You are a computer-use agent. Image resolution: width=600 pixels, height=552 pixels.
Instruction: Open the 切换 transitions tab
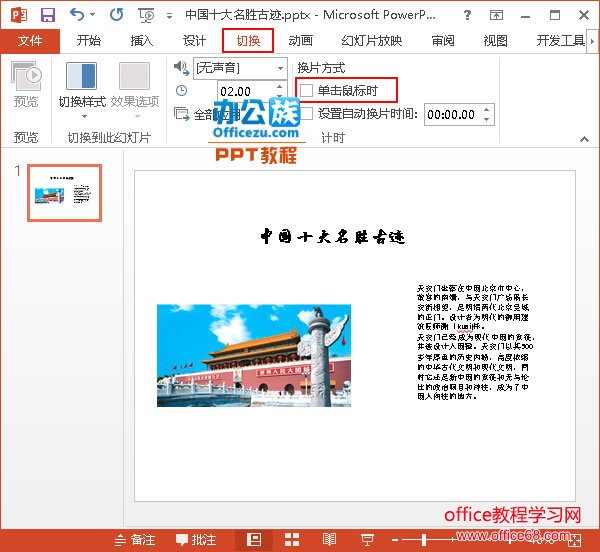[248, 41]
